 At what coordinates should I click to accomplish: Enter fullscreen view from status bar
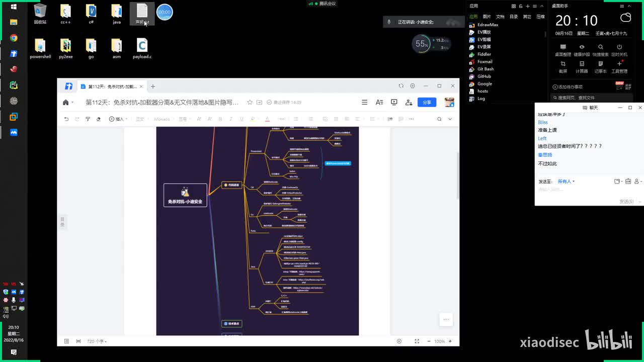(417, 341)
